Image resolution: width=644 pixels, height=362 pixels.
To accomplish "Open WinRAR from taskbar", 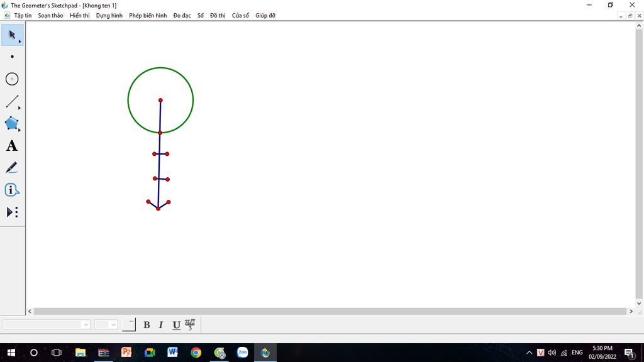I will point(104,353).
